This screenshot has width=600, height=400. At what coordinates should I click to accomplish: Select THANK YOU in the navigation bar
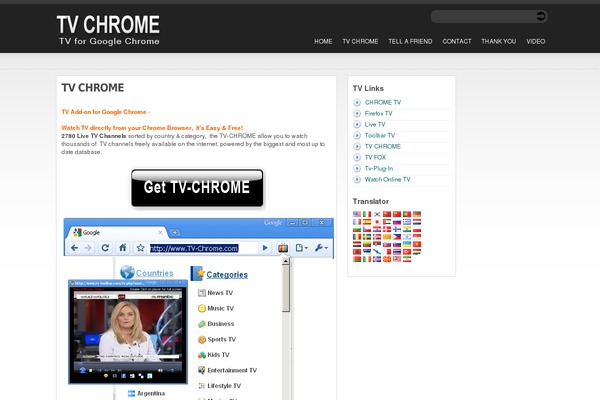pos(499,41)
